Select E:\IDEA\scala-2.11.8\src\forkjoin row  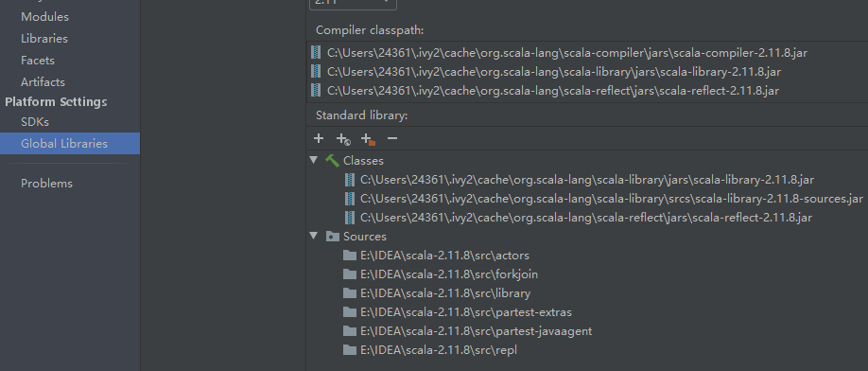[x=449, y=274]
